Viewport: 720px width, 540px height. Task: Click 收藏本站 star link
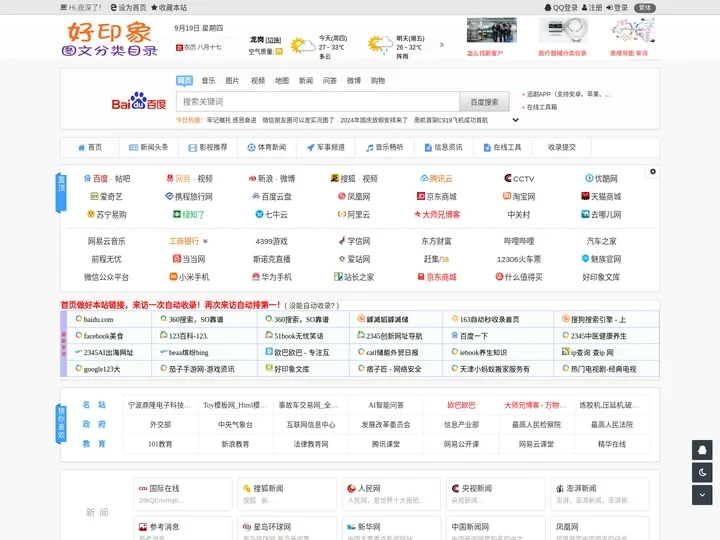(169, 7)
